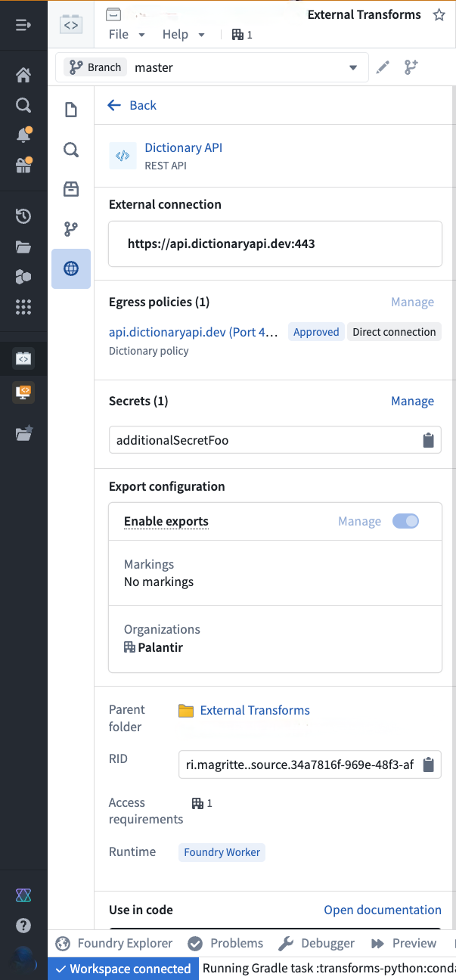Manage the Secrets section
Screen dimensions: 456x980
coord(412,401)
